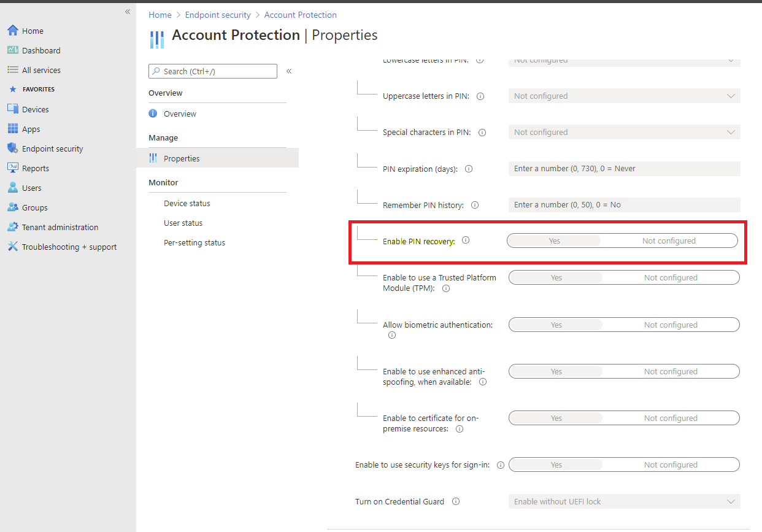Click info icon beside Turn on Credential Guard
Screen dimensions: 762x532
point(456,501)
